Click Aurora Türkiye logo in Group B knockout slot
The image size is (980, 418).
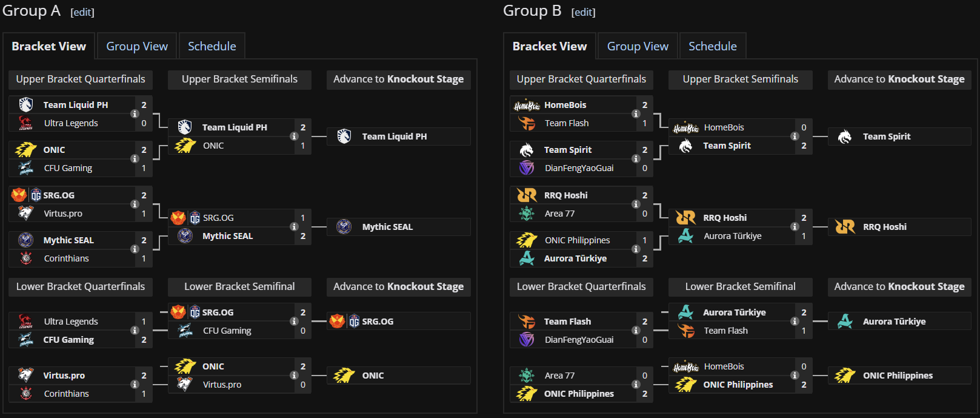[845, 322]
